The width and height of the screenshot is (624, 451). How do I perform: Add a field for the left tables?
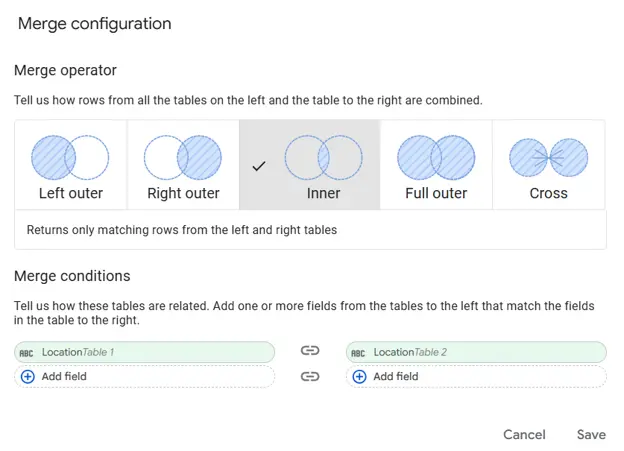click(x=64, y=377)
